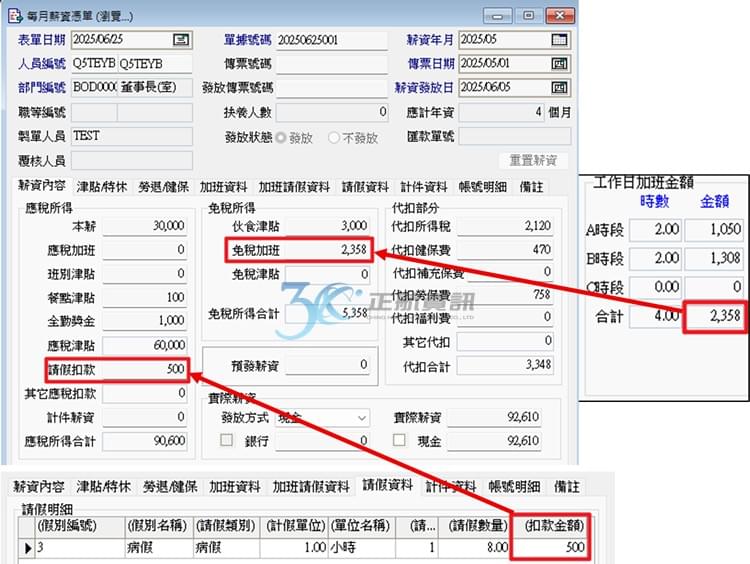Image resolution: width=750 pixels, height=564 pixels.
Task: Switch to upper 請假資料 tab
Action: (365, 187)
